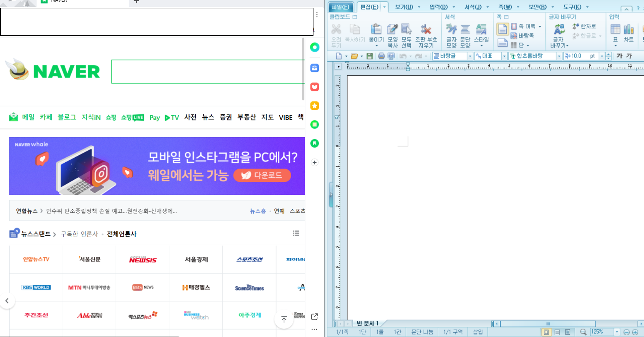Screen dimensions: 644x337
Task: Click the Hangul horizontal scrollbar thumb
Action: (548, 324)
